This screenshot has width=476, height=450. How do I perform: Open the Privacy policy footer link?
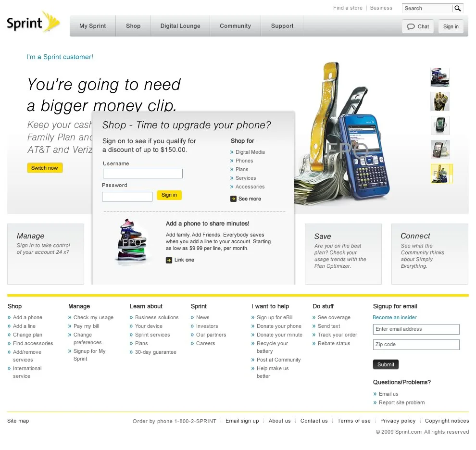(x=398, y=421)
